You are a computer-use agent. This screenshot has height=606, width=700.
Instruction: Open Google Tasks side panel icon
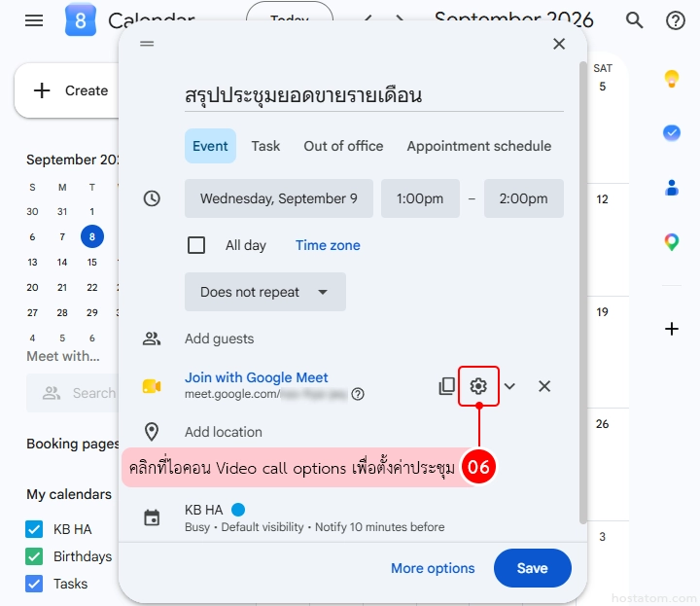(x=672, y=132)
